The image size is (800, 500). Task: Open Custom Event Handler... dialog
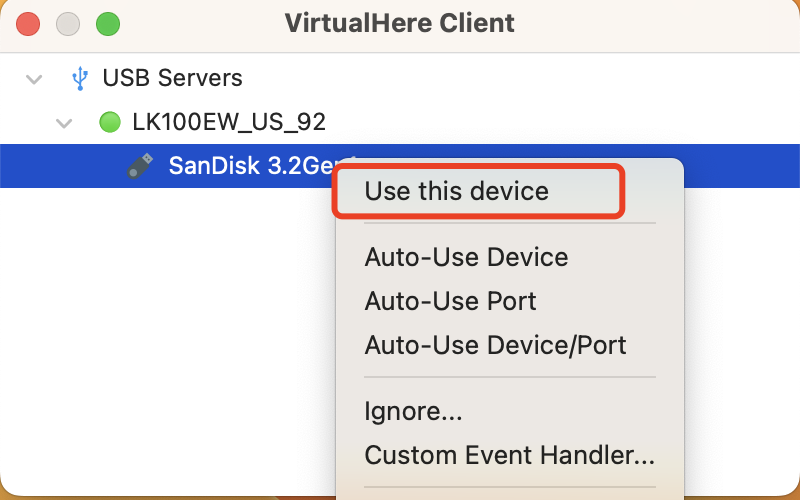pos(509,456)
